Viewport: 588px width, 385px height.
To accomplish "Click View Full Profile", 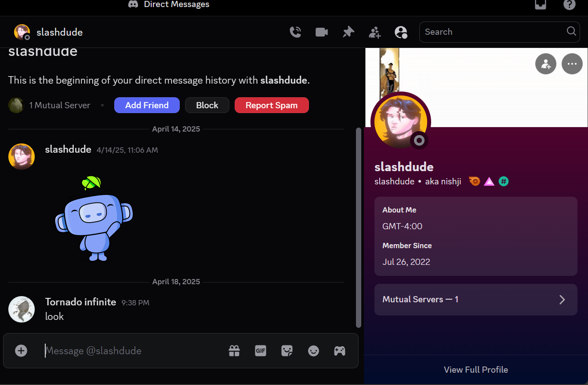I will coord(476,370).
